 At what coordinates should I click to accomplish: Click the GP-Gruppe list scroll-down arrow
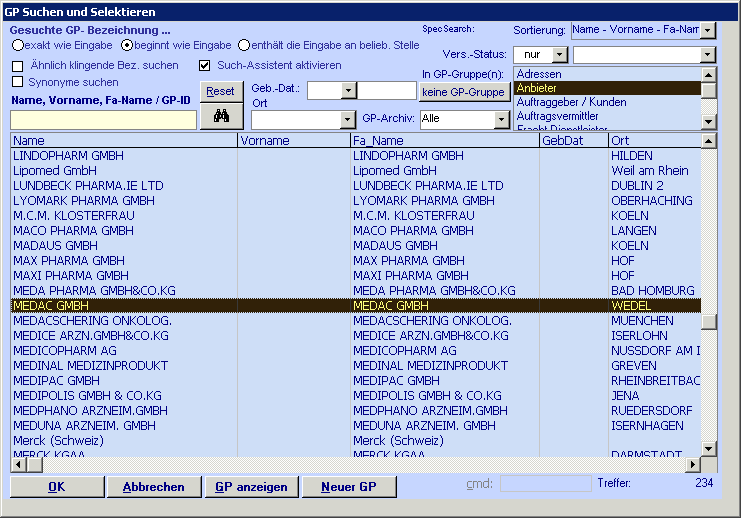coord(708,122)
